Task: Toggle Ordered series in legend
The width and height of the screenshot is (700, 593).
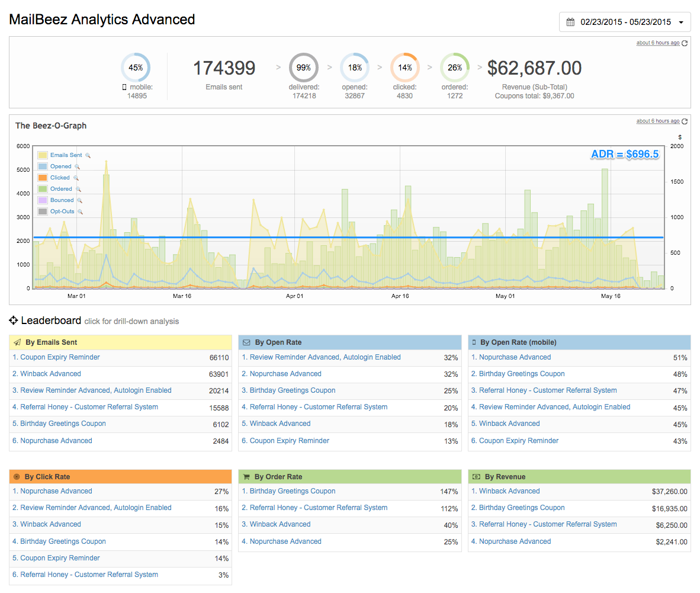Action: [61, 189]
